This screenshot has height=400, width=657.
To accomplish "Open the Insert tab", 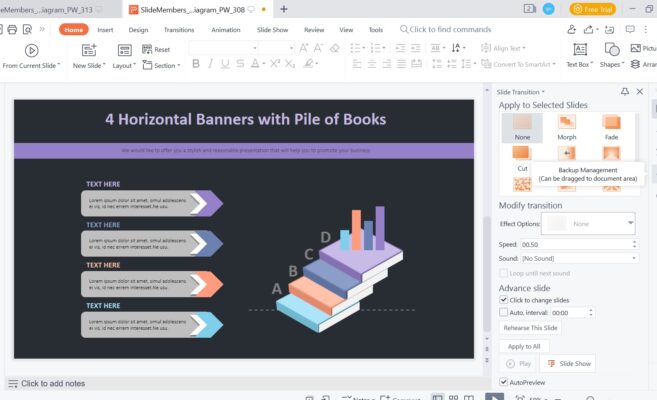I will click(x=105, y=30).
